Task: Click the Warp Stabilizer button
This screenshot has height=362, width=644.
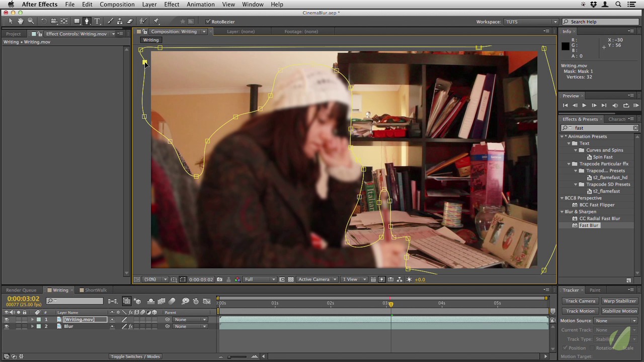Action: pyautogui.click(x=619, y=301)
